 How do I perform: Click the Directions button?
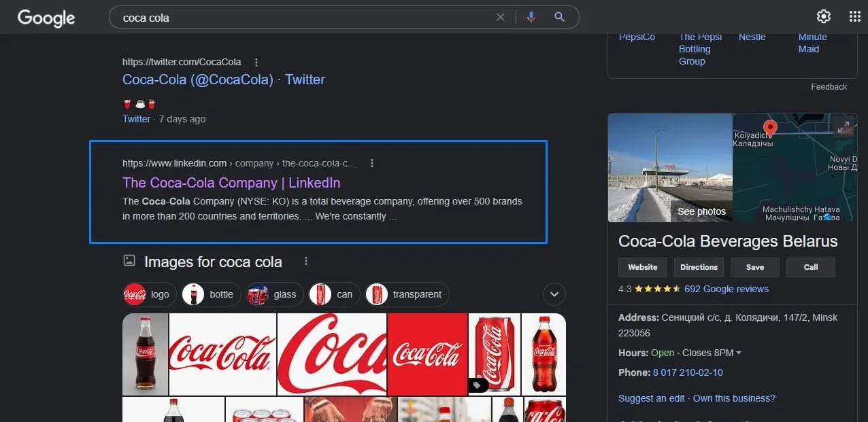[699, 267]
